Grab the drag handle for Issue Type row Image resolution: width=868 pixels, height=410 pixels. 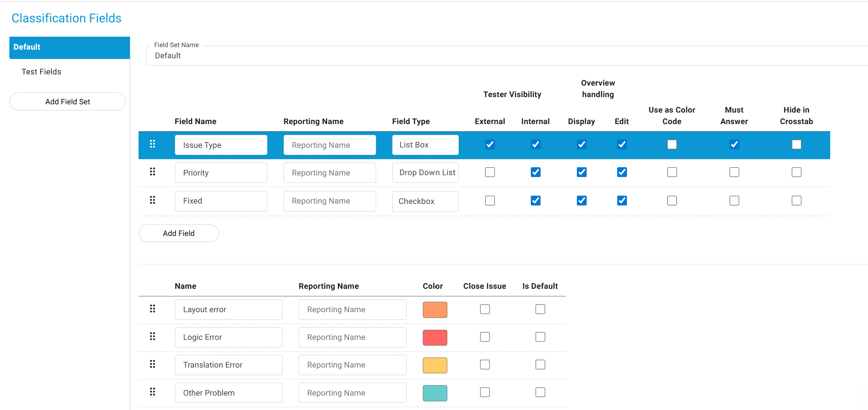153,144
